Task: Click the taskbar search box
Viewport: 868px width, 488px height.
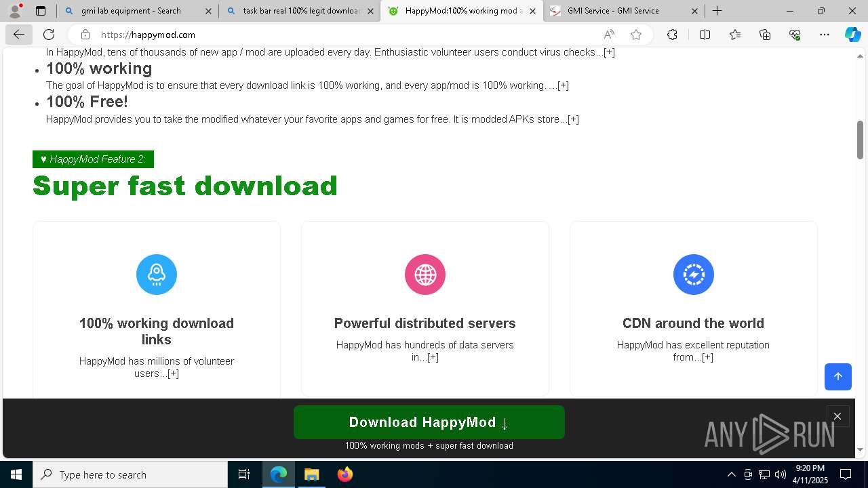Action: point(130,474)
